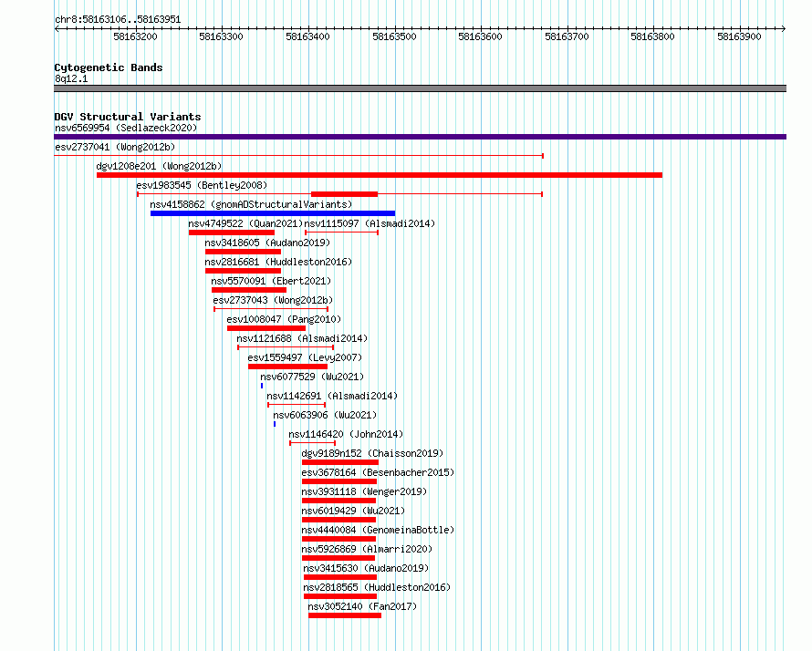Select the gray 8q12.1 cytogenetic band bar
The height and width of the screenshot is (651, 812).
pos(420,88)
